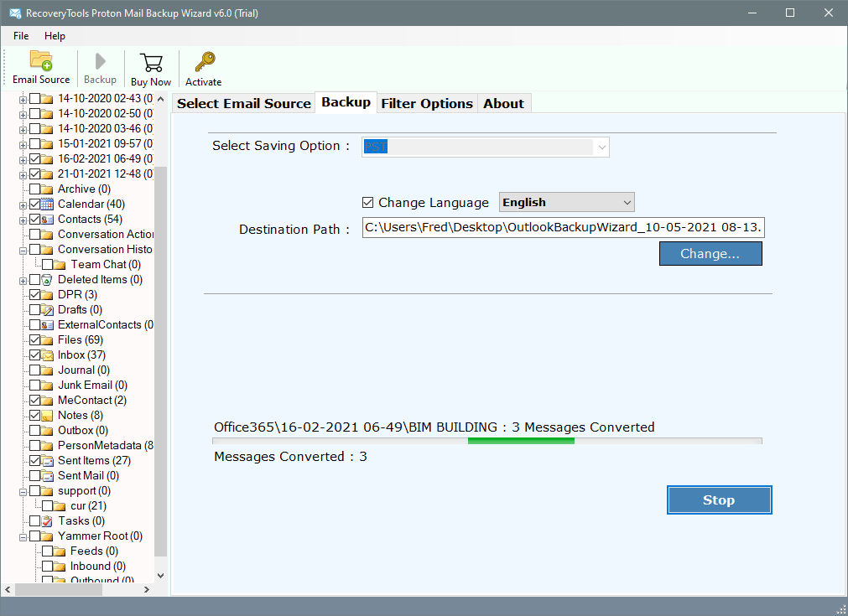Click the folder tree vertical scrollbar thumb

(160, 361)
